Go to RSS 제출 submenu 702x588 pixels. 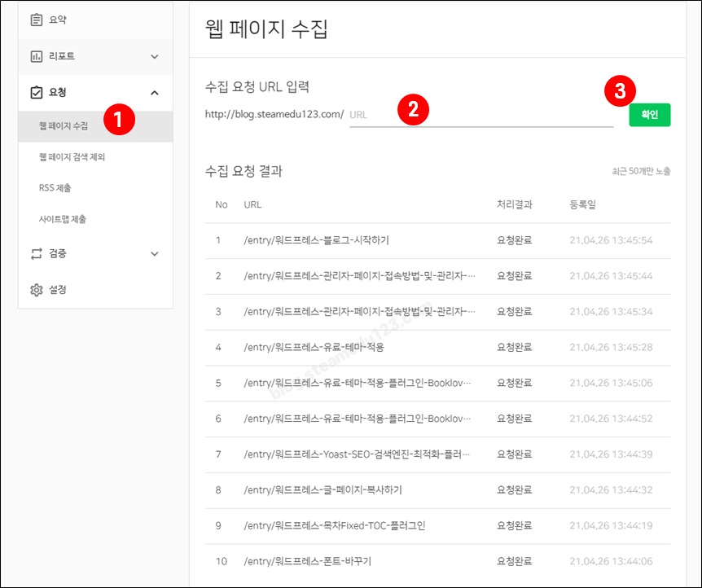[x=55, y=187]
